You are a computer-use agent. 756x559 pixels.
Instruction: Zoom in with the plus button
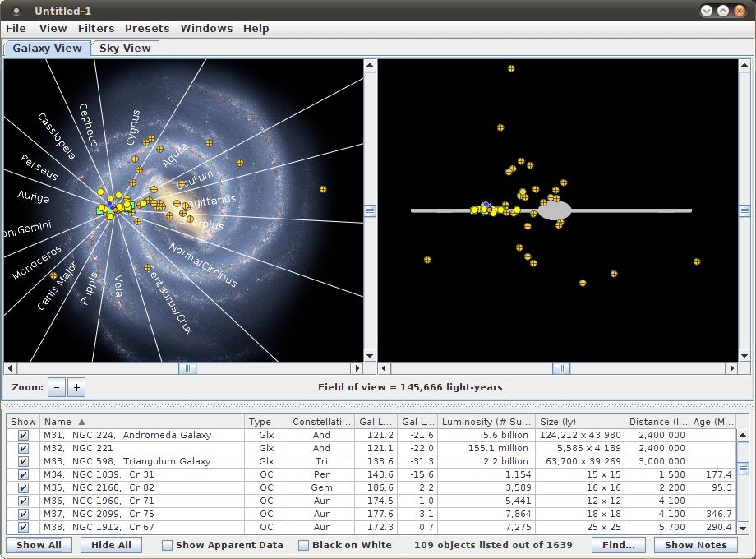coord(76,387)
